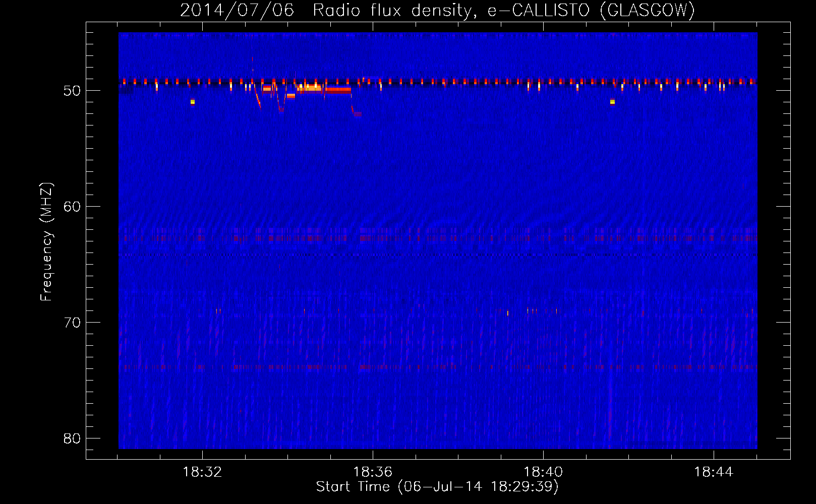The height and width of the screenshot is (504, 816).
Task: Click the '18:40' time tick label
Action: (543, 472)
